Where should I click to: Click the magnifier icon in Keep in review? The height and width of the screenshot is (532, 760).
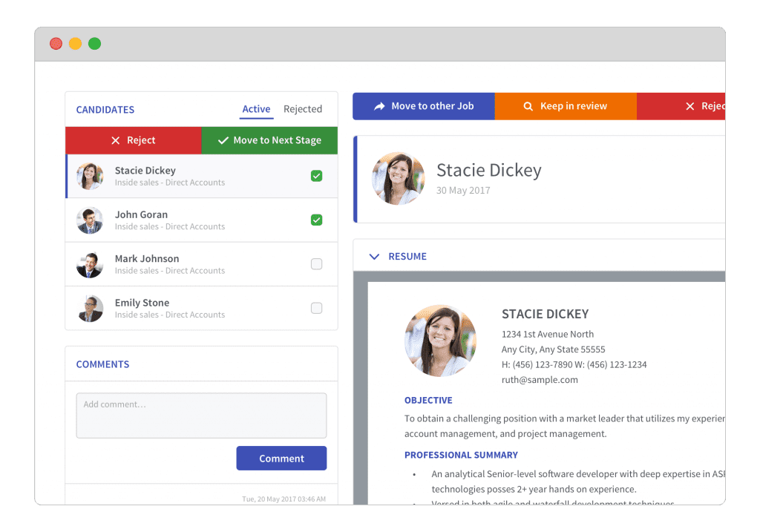(x=528, y=106)
